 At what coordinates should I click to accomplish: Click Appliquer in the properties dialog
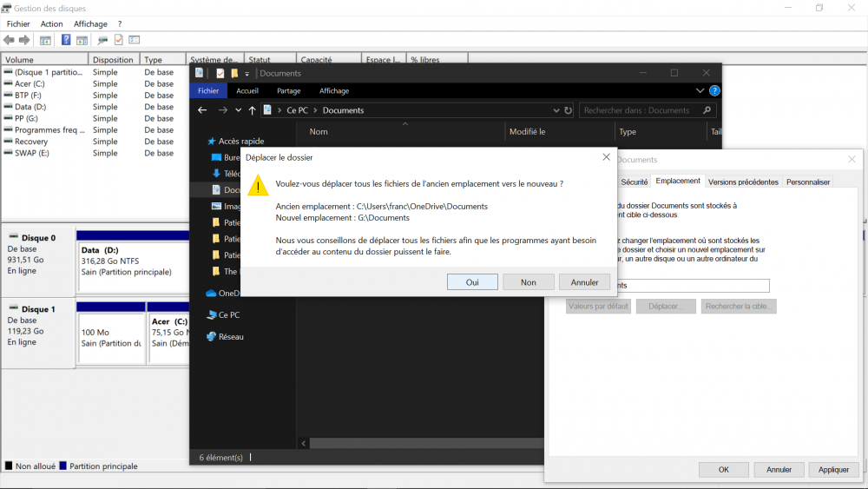[x=833, y=469]
